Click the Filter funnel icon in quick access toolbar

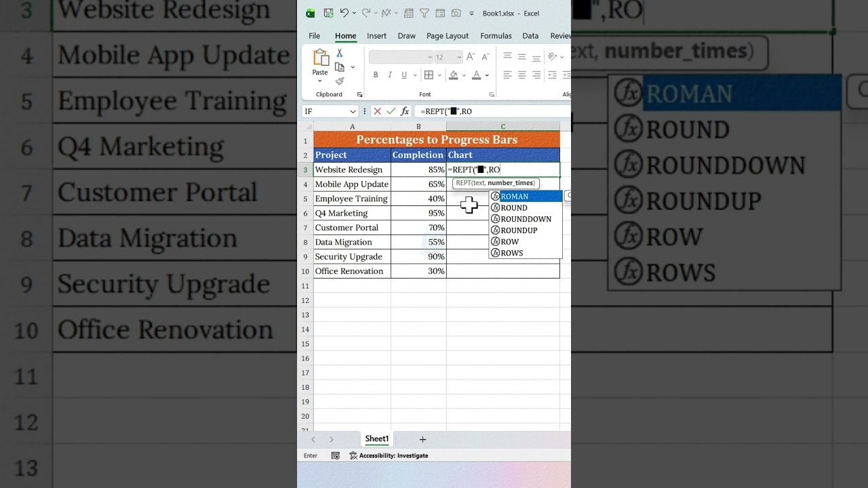[x=424, y=13]
